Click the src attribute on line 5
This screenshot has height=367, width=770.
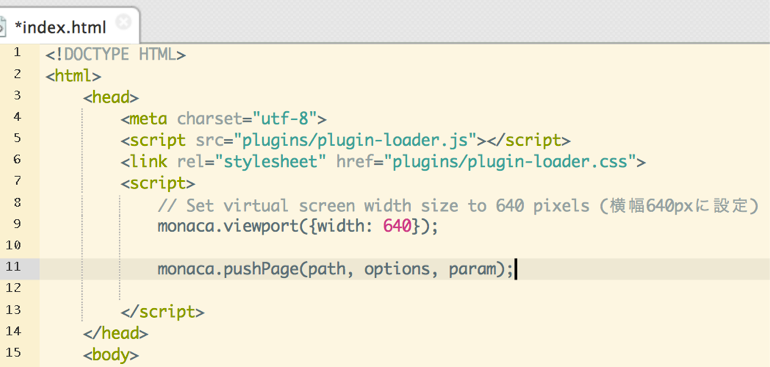[210, 141]
